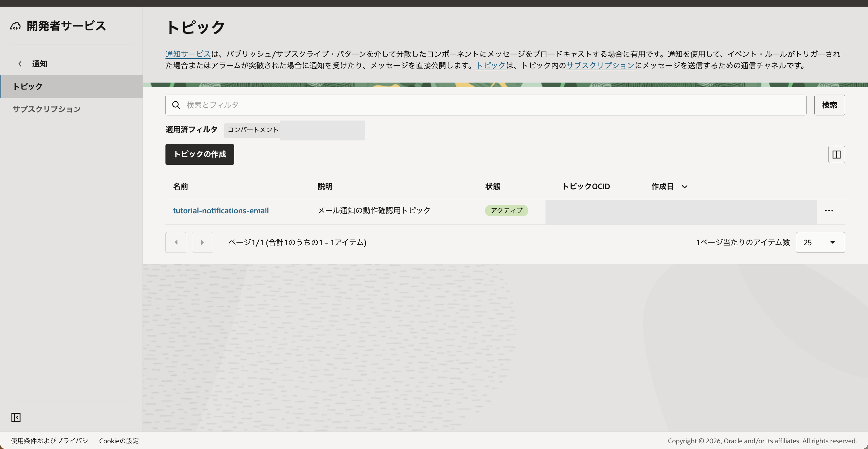Go to the previous page arrow
868x449 pixels.
tap(176, 242)
